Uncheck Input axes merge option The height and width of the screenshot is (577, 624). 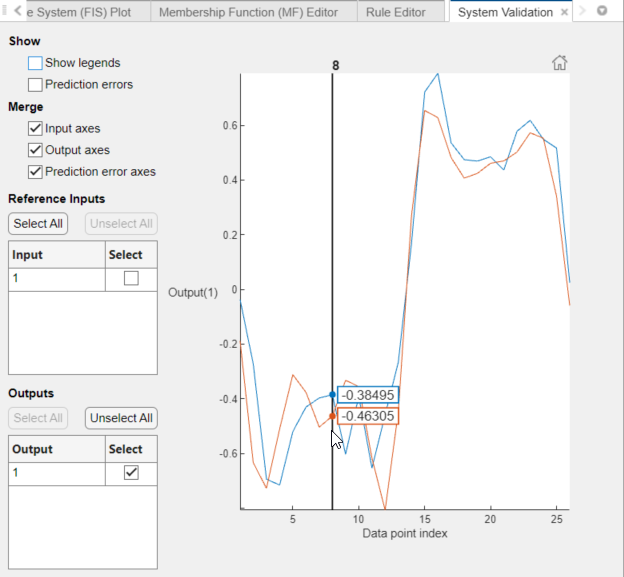click(36, 128)
